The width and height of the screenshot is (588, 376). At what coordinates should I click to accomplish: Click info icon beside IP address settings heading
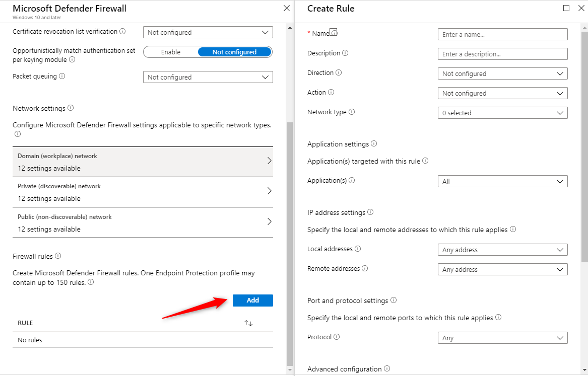(370, 212)
